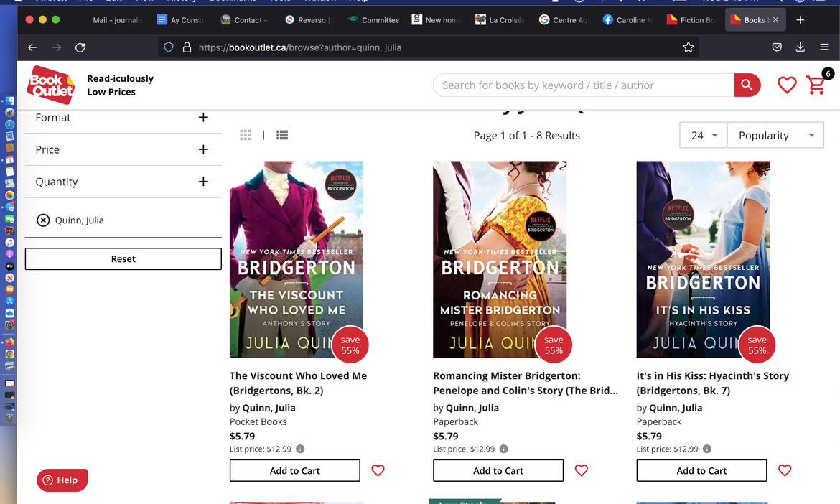Switch to the Fiction Bo tab
This screenshot has height=504, width=840.
pyautogui.click(x=691, y=20)
